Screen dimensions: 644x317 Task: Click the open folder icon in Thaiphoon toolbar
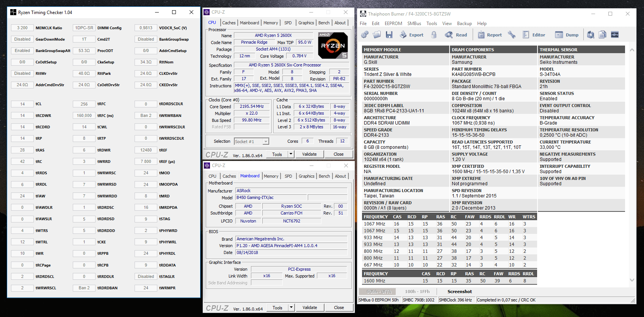pyautogui.click(x=377, y=35)
